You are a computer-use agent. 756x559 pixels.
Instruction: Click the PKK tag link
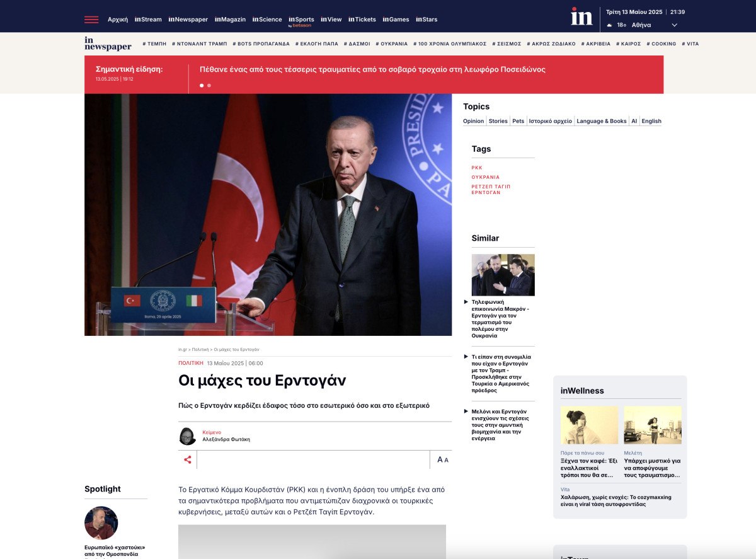(477, 168)
